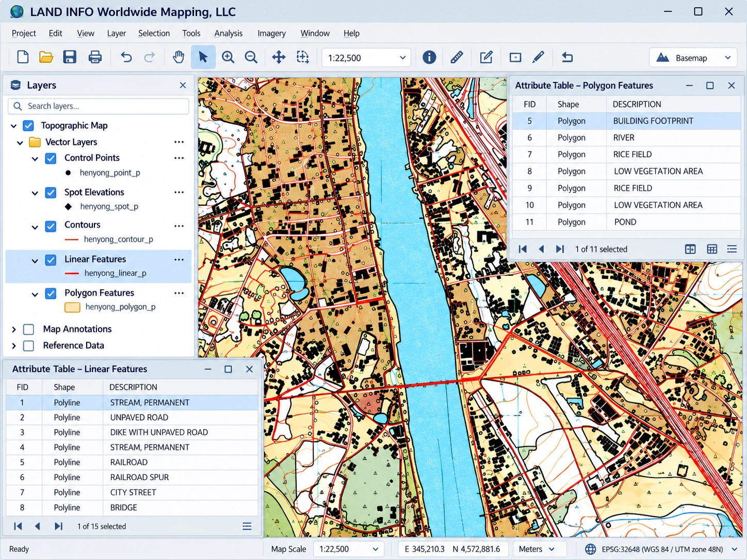Open the Tools menu
Viewport: 747px width, 560px height.
click(x=191, y=33)
